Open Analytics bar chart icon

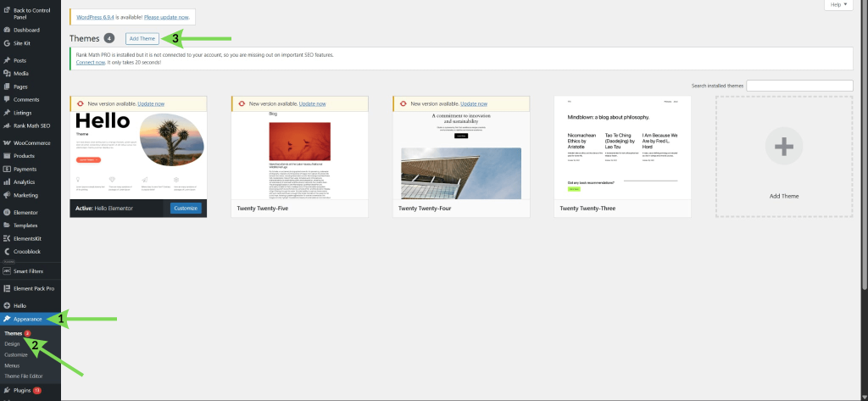coord(7,182)
